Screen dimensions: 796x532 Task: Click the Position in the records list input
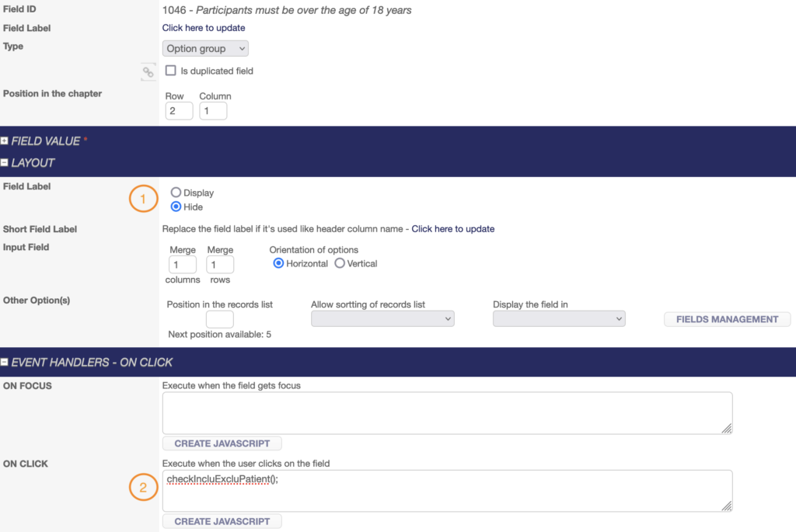point(219,319)
